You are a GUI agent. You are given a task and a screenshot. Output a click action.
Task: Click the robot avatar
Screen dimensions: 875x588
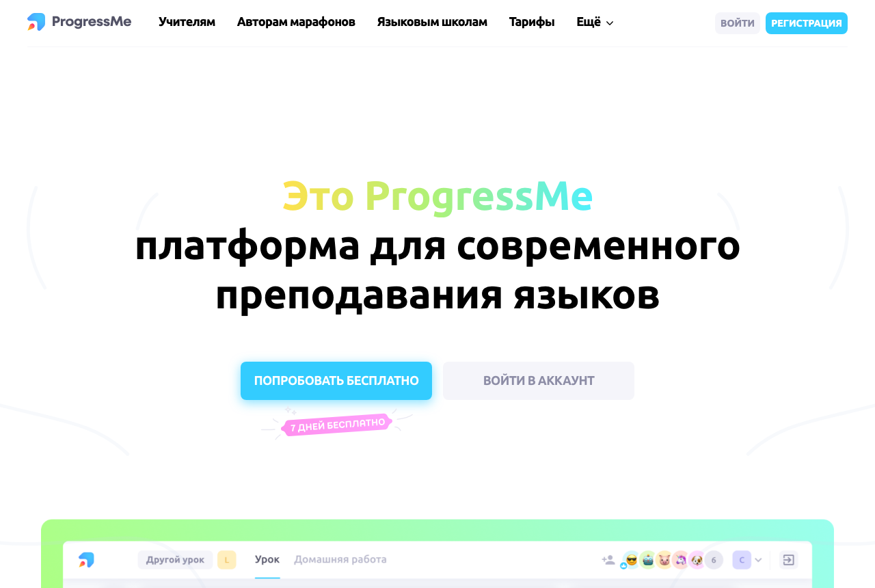click(x=647, y=560)
